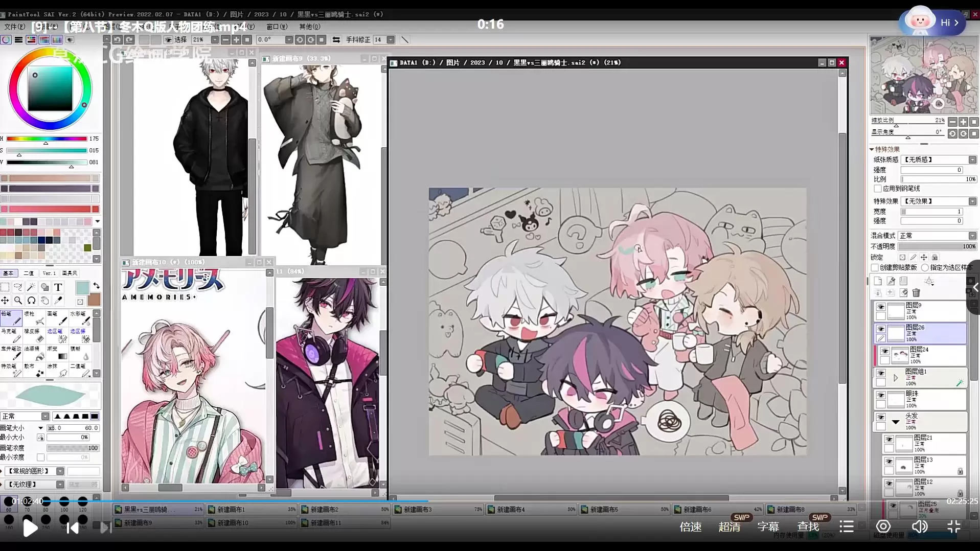Select the magic wand tool

click(x=32, y=287)
